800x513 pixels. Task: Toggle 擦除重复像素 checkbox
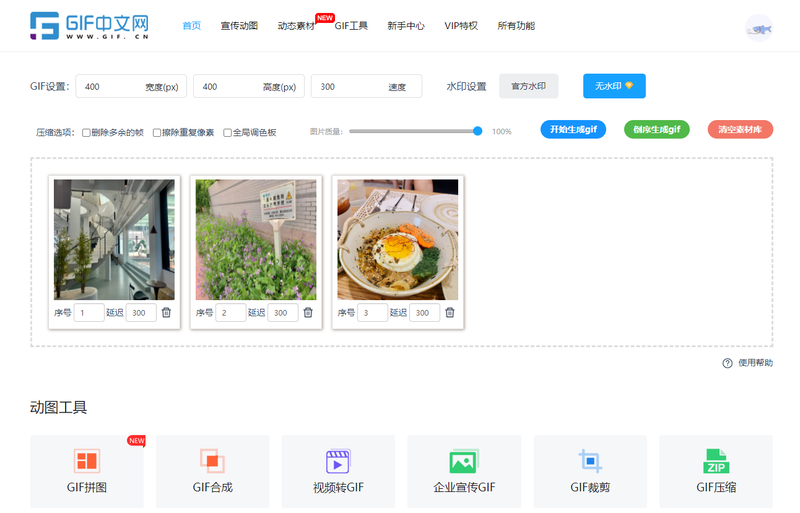click(158, 132)
